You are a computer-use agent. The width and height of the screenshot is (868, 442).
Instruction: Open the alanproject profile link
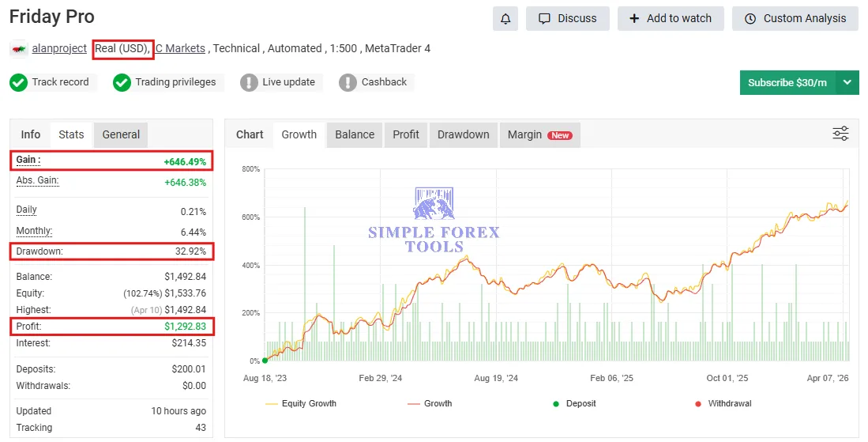(x=59, y=49)
